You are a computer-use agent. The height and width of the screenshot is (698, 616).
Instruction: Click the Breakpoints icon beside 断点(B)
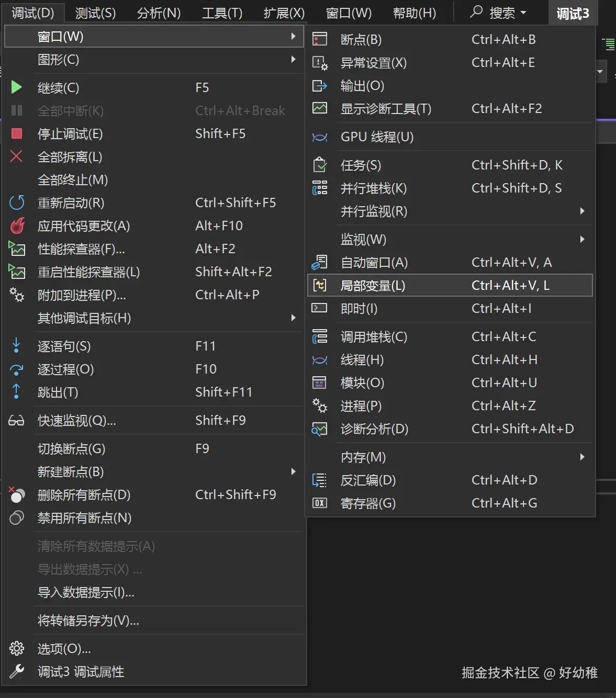(319, 39)
